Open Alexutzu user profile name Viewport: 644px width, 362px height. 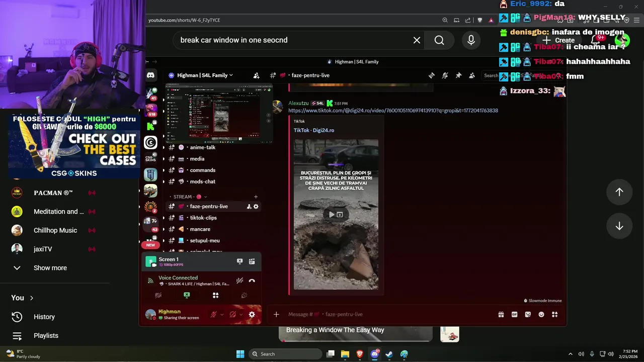[x=298, y=103]
